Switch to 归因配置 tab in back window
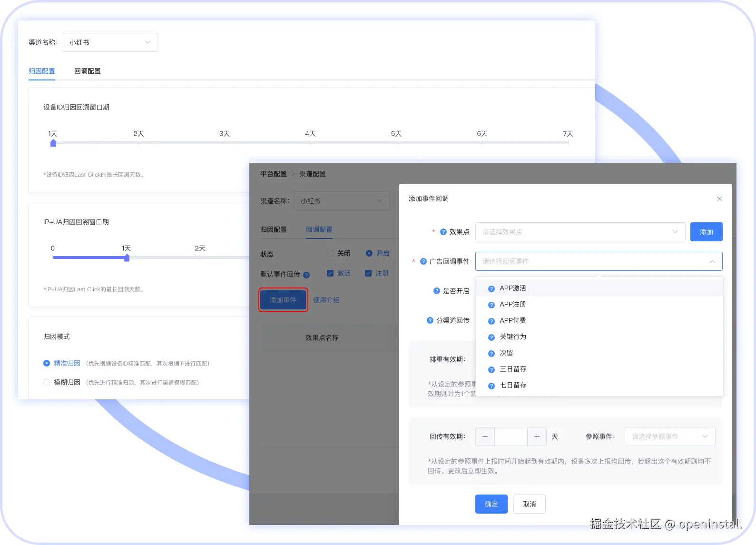The width and height of the screenshot is (756, 545). 42,71
